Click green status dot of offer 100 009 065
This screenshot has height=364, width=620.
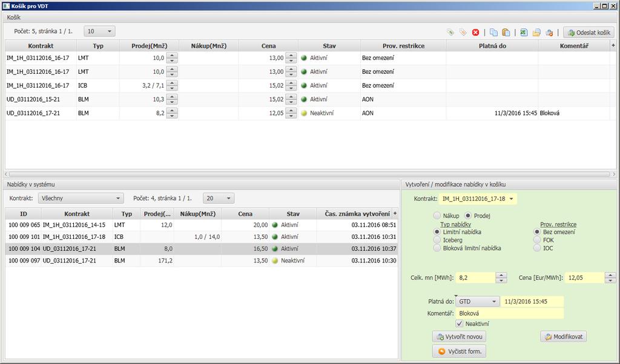(x=275, y=225)
